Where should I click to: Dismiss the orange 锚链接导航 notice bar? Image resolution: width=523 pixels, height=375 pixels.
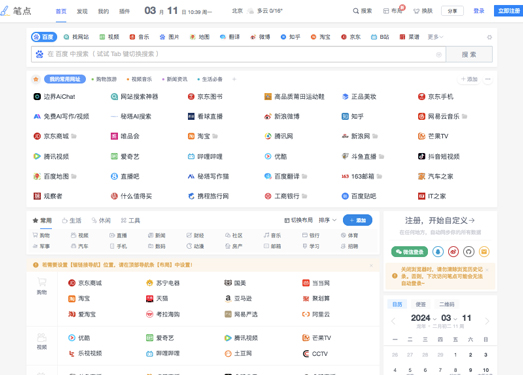(x=371, y=265)
